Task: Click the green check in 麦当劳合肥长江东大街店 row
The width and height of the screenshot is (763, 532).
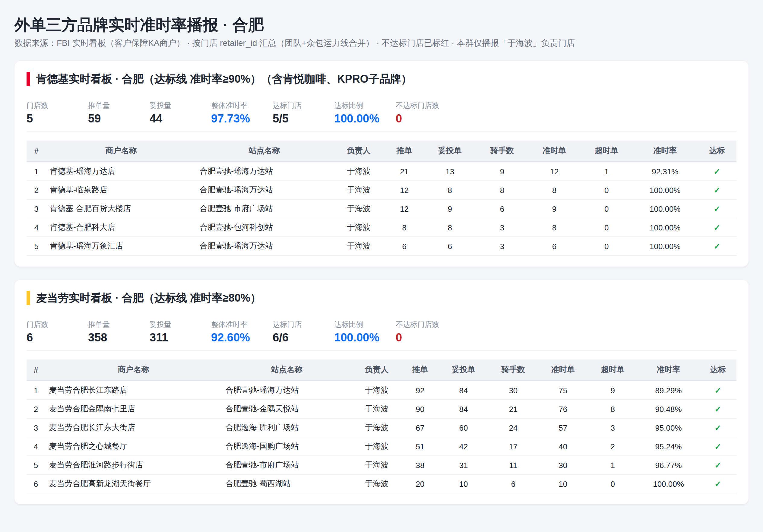Action: tap(718, 428)
